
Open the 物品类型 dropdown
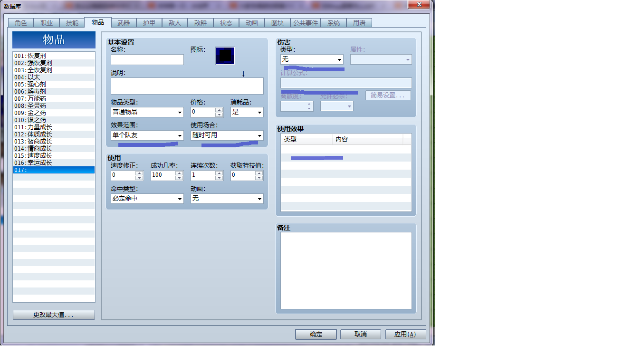147,112
